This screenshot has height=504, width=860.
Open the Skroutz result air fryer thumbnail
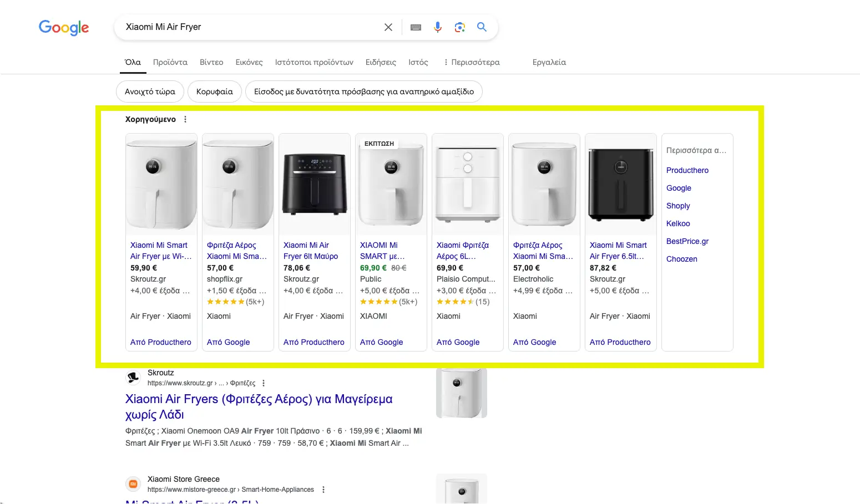click(x=462, y=393)
